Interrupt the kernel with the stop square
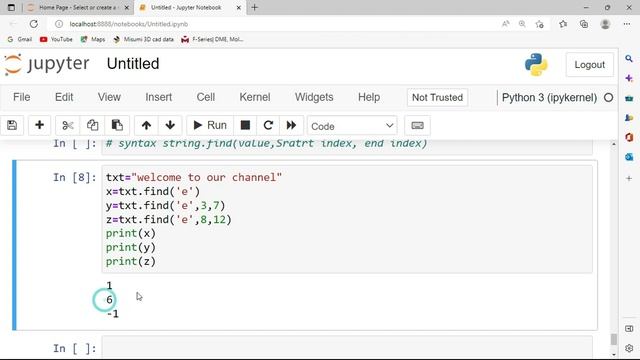The height and width of the screenshot is (360, 640). point(245,125)
